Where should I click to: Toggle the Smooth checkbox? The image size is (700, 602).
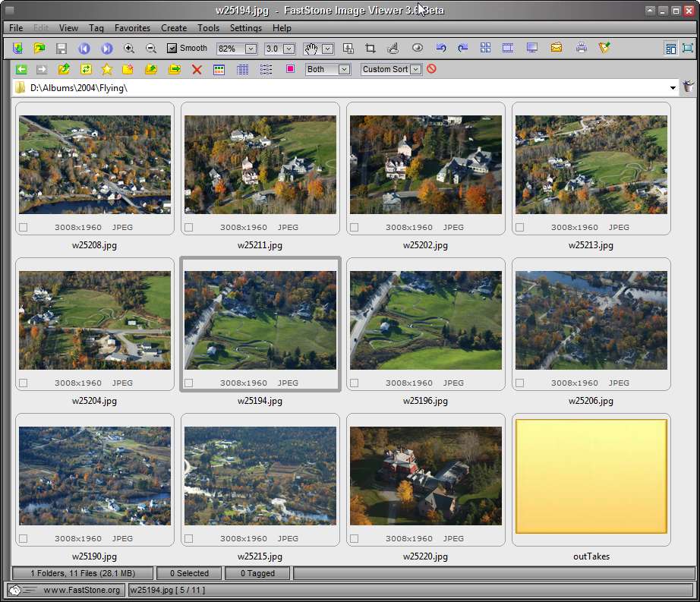point(172,48)
